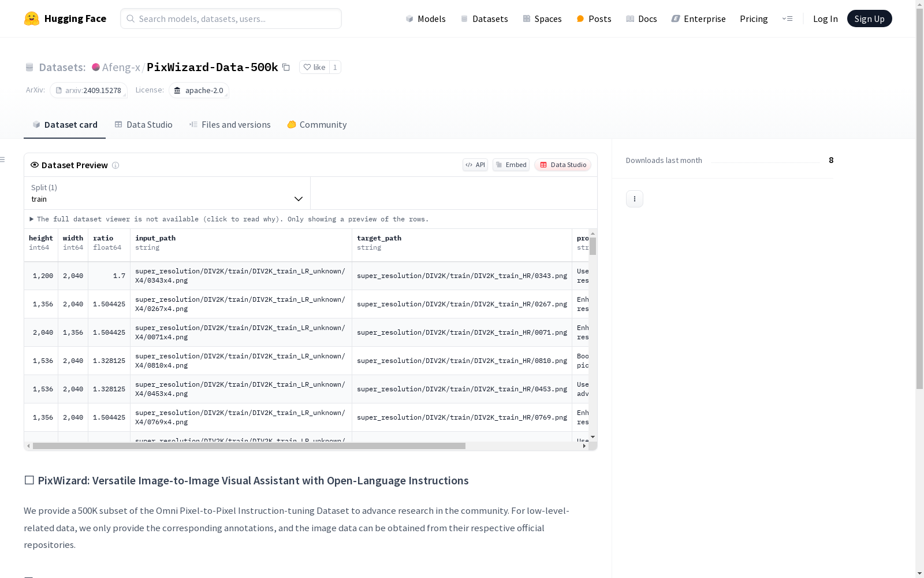Click the DIV2K_train_HR/0810.png target path cell
Viewport: 924px width, 578px height.
[x=462, y=361]
